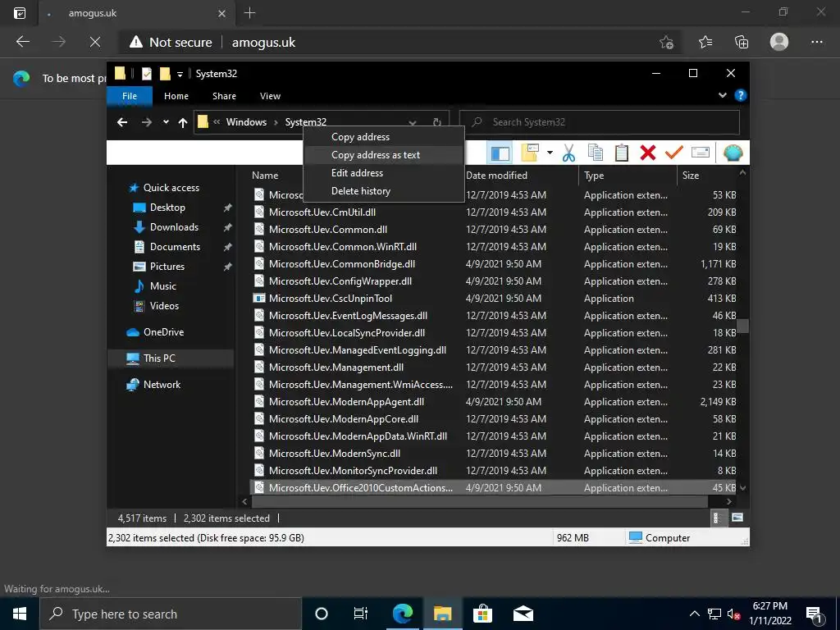The height and width of the screenshot is (630, 840).
Task: Open Music in the navigation pane
Action: coord(163,286)
